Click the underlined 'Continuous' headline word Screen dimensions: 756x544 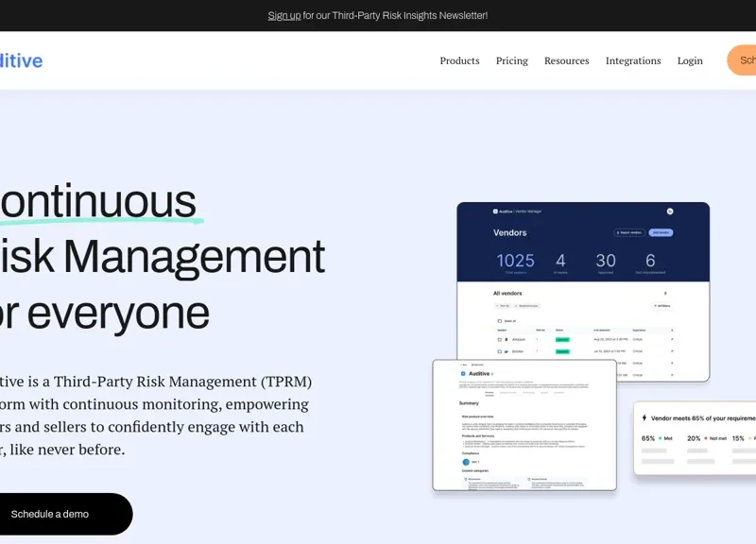(x=98, y=201)
